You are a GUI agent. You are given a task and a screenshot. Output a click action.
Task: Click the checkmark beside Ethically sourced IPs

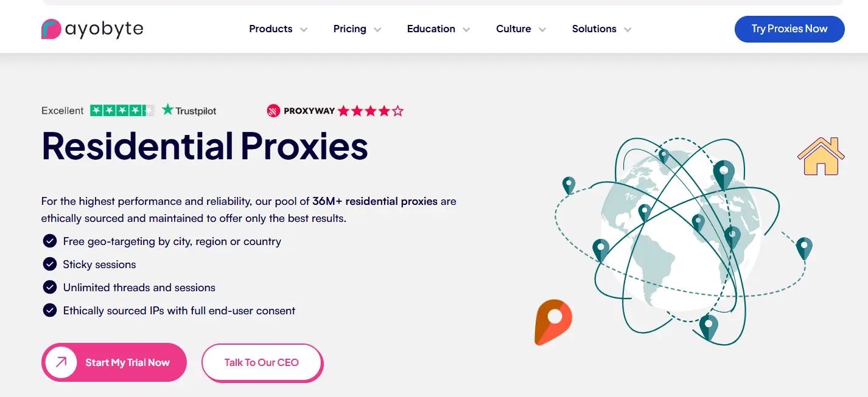click(50, 311)
